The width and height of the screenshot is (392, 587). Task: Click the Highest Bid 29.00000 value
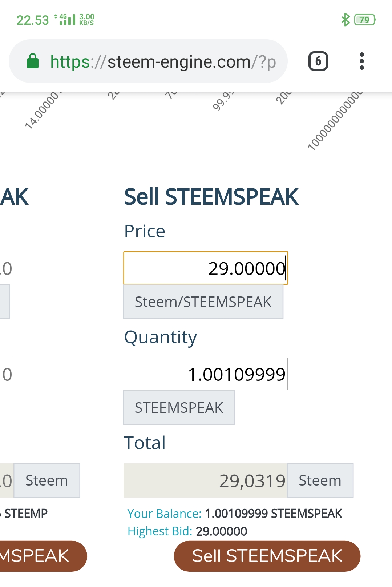[221, 531]
